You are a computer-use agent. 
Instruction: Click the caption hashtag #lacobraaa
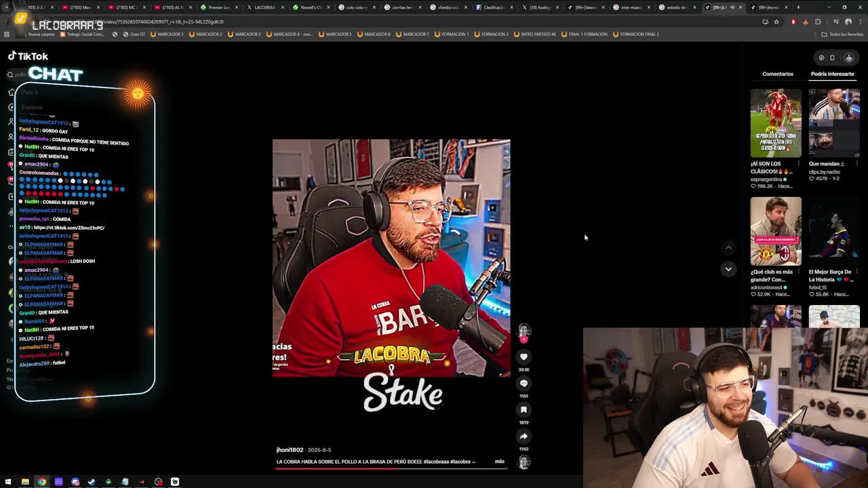coord(435,462)
